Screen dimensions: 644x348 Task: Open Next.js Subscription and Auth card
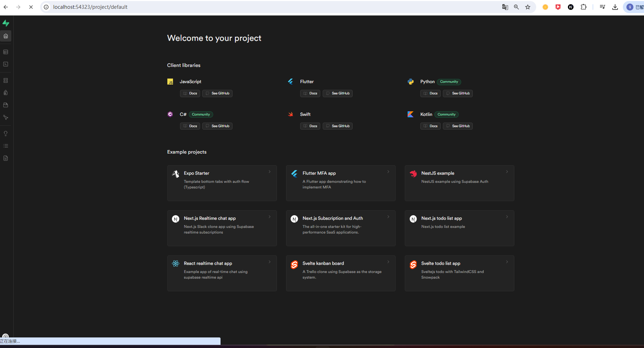341,228
